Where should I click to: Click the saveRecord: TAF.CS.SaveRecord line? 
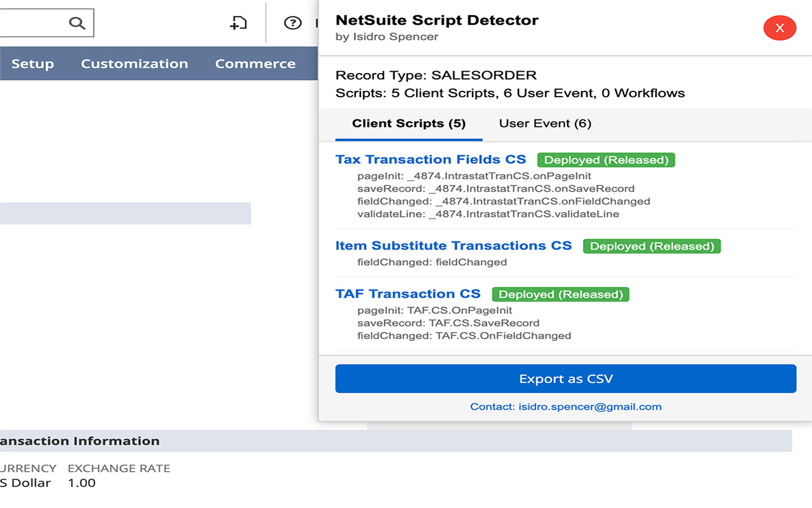coord(448,323)
